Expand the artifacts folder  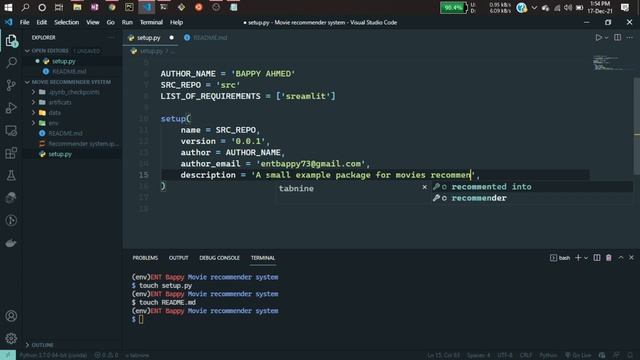coord(60,102)
